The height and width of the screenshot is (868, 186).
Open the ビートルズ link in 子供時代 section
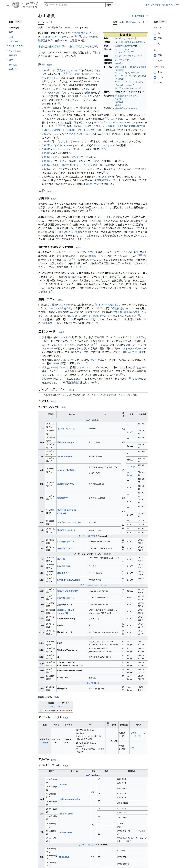(105, 217)
